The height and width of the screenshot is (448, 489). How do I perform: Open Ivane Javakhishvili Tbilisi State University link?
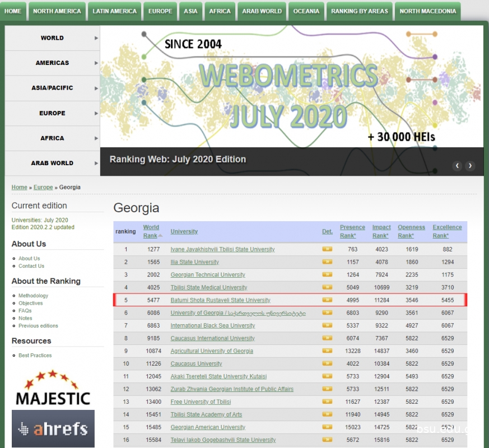tap(222, 249)
